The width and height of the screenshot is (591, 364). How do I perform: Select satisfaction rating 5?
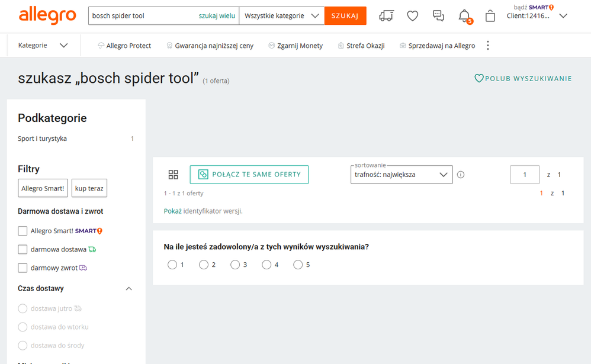coord(298,265)
